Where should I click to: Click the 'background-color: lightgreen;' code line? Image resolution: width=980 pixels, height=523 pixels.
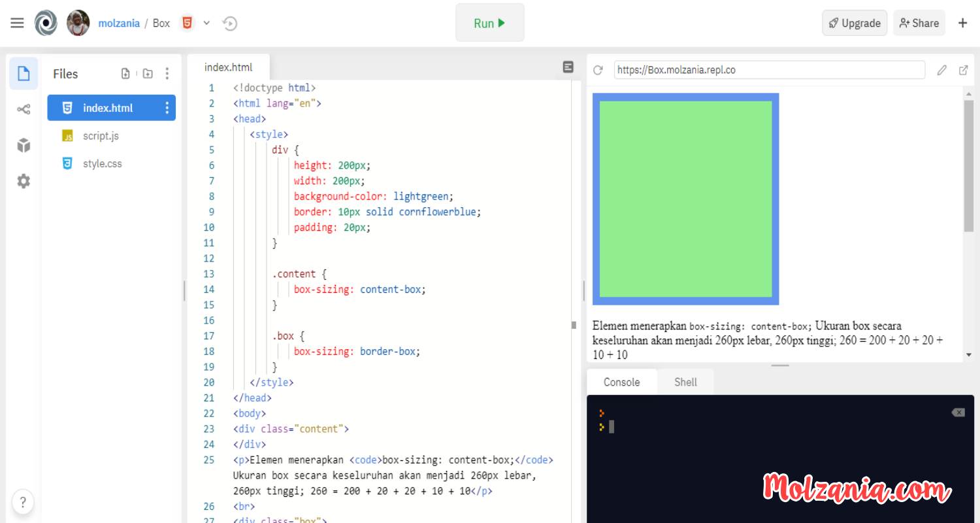click(373, 196)
